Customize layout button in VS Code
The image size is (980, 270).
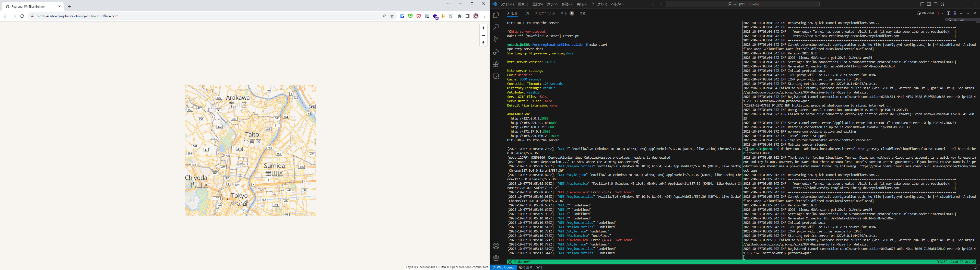pyautogui.click(x=942, y=4)
